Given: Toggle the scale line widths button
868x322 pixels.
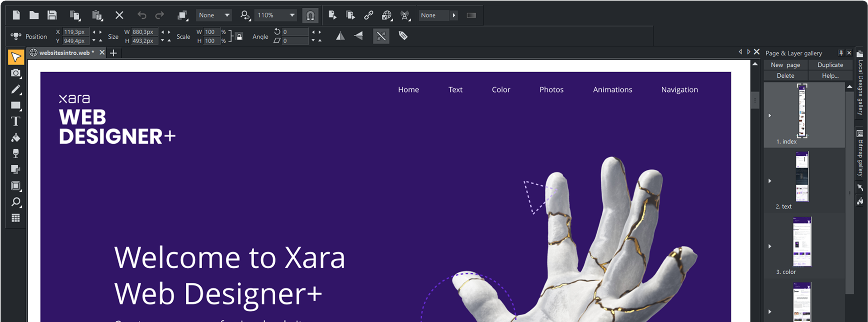Looking at the screenshot, I should point(381,36).
